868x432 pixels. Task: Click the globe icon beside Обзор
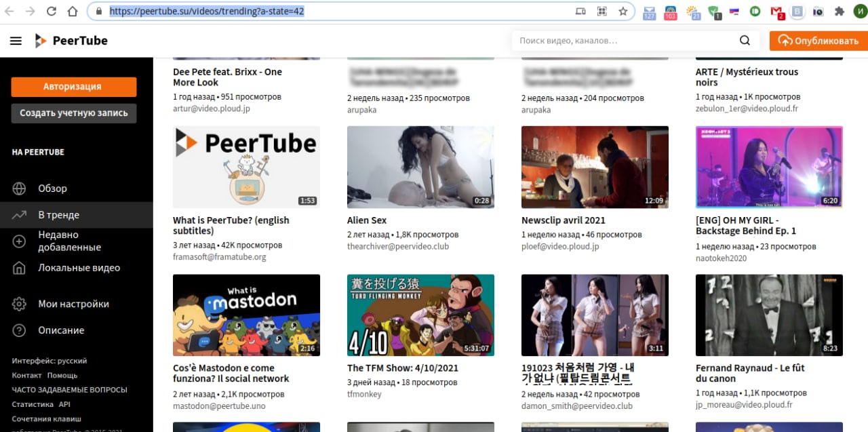[19, 189]
